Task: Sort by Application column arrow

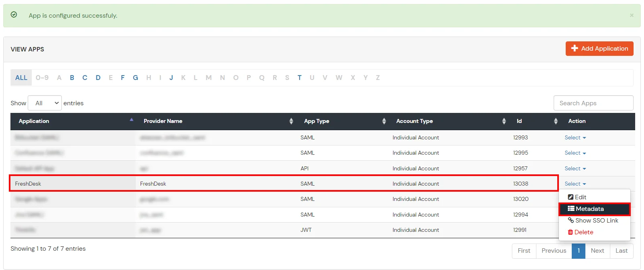Action: pos(131,120)
